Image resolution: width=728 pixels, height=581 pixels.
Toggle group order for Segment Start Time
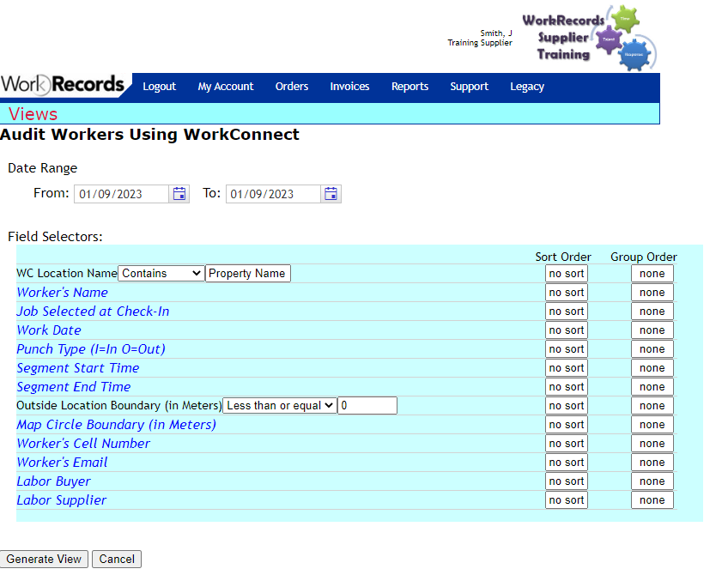click(652, 368)
